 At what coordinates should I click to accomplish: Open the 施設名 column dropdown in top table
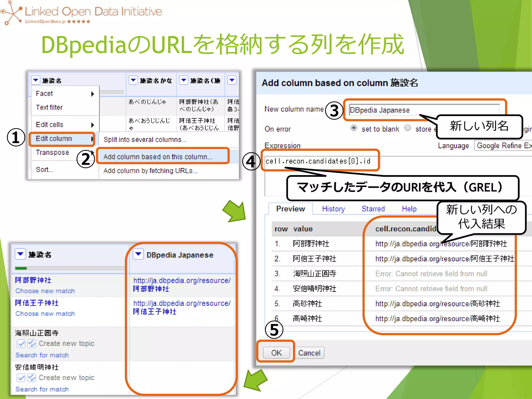(36, 80)
